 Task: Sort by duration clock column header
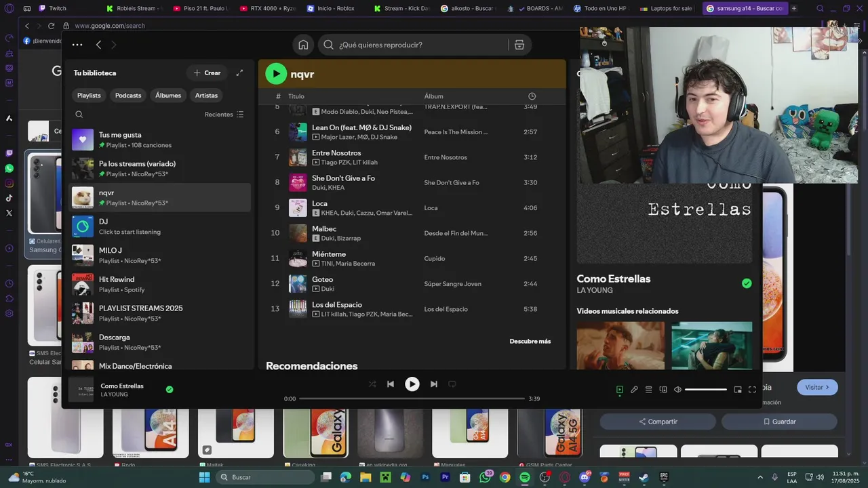(532, 96)
